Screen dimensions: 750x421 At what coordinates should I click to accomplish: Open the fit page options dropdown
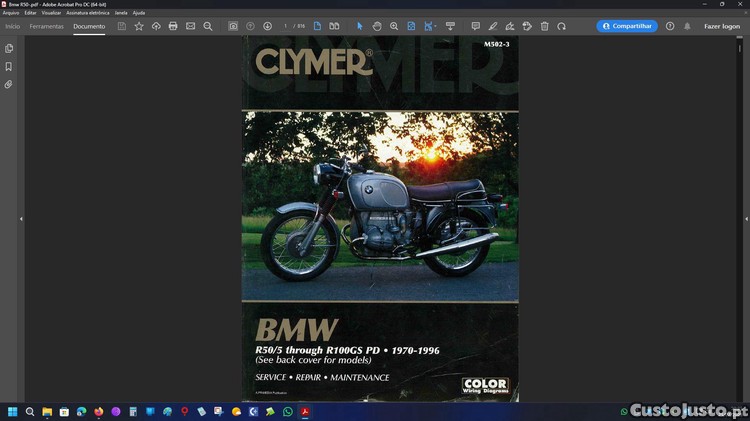pos(430,26)
